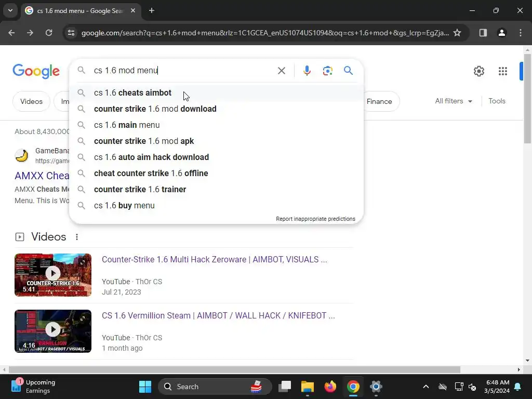The image size is (532, 399).
Task: Play the 4:16 video thumbnail
Action: [53, 331]
